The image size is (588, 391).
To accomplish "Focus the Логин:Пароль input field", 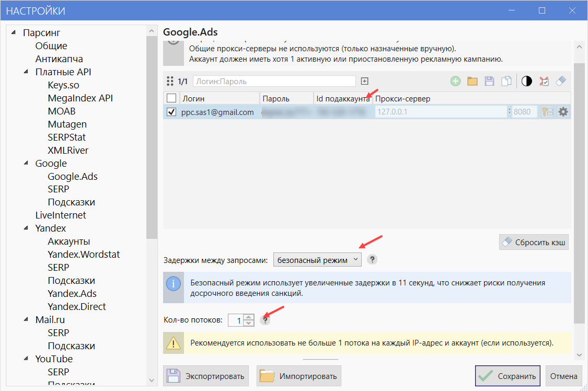I will 274,81.
